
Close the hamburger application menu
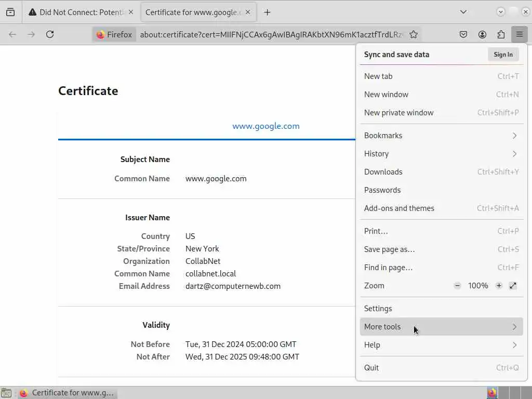point(520,34)
